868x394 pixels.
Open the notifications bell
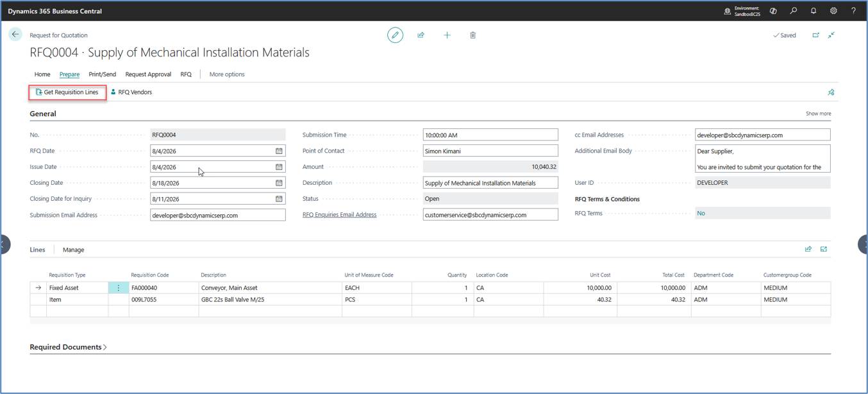(814, 11)
